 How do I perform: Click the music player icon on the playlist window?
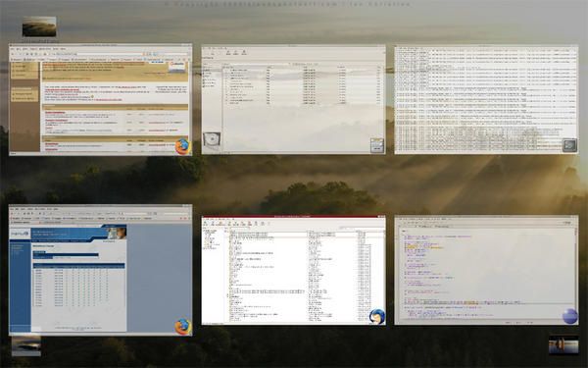click(x=377, y=145)
